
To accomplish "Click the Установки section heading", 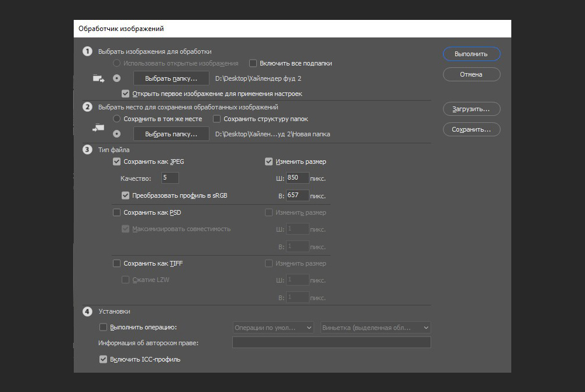I will coord(114,311).
